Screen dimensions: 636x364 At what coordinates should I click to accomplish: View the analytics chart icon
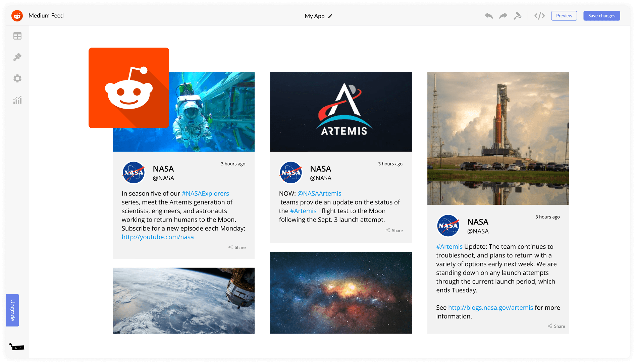click(17, 100)
